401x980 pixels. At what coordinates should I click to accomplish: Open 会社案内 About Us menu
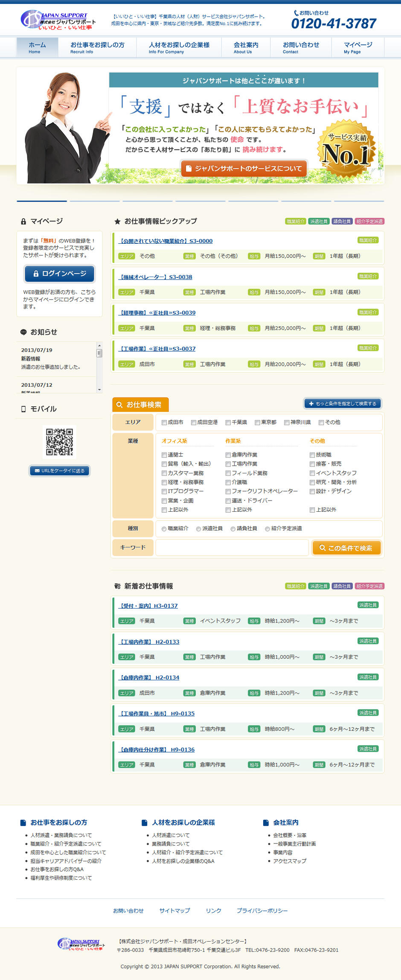[x=246, y=47]
